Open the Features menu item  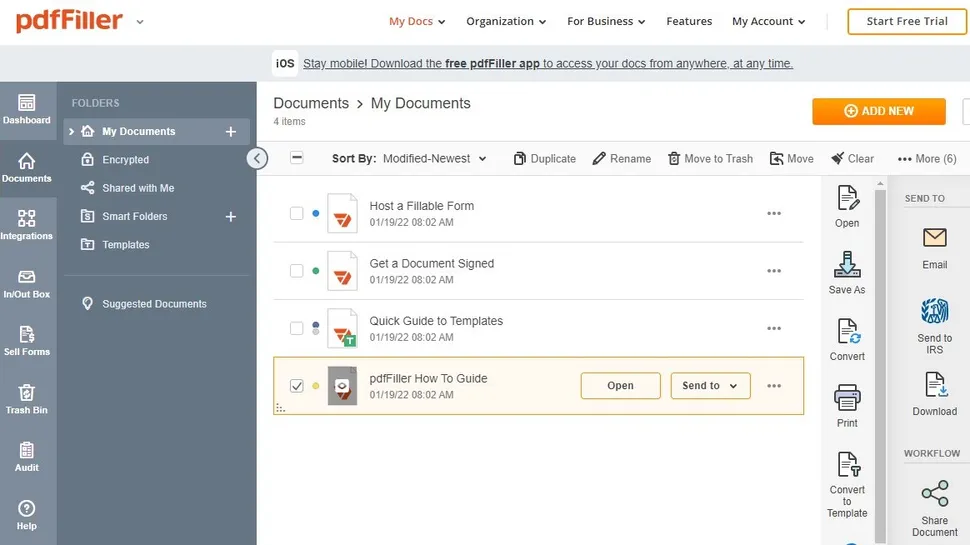[689, 21]
